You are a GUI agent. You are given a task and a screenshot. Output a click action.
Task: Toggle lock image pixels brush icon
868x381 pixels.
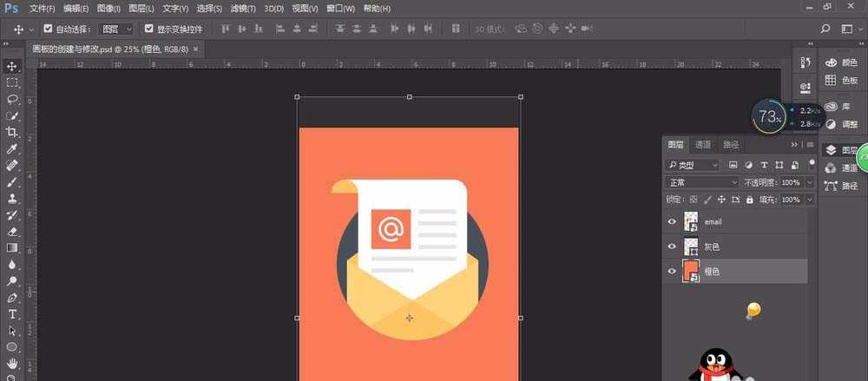coord(707,200)
